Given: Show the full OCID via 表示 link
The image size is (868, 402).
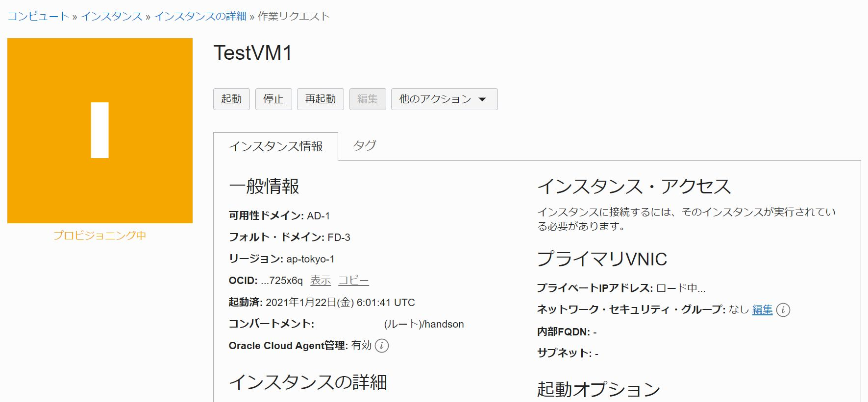Looking at the screenshot, I should [x=321, y=281].
